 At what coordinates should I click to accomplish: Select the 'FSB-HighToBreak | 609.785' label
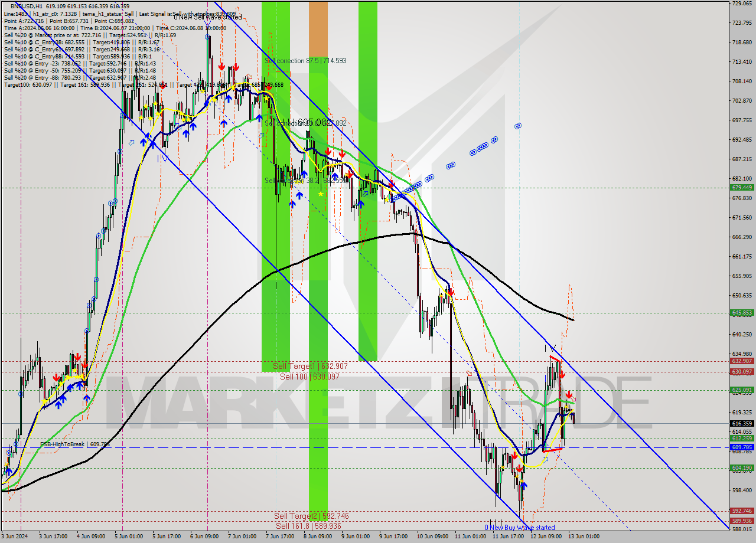point(74,444)
